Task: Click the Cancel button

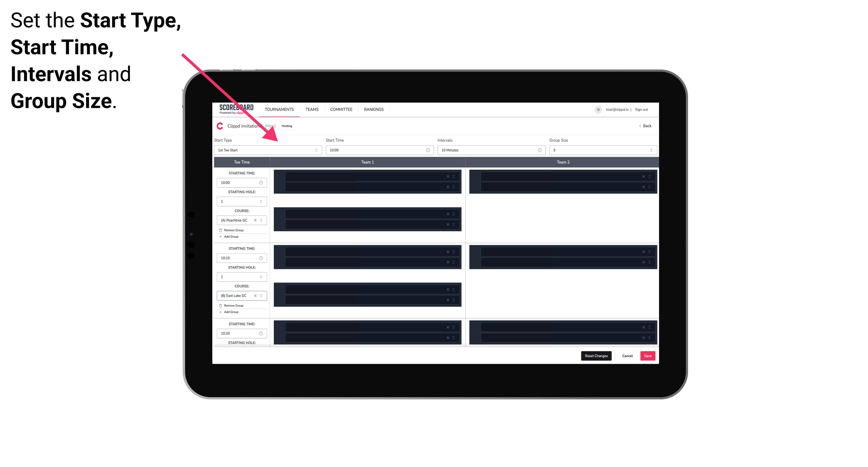Action: coord(627,355)
